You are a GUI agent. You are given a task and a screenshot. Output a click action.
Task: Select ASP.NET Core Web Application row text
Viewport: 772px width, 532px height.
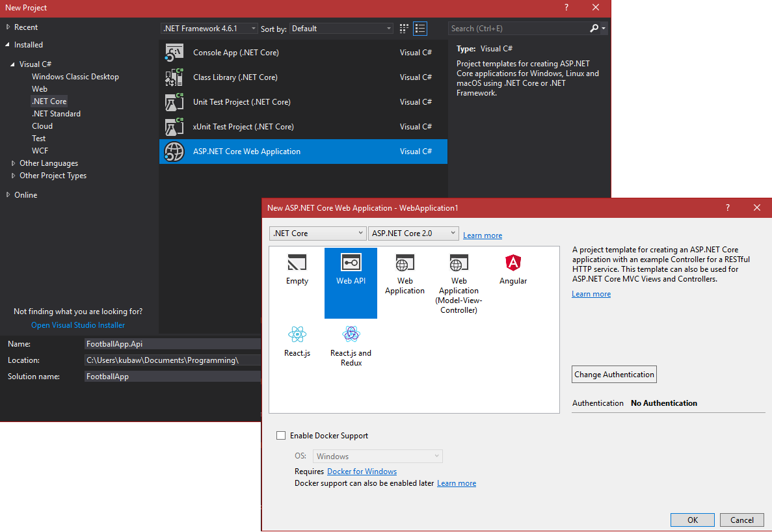click(x=246, y=152)
